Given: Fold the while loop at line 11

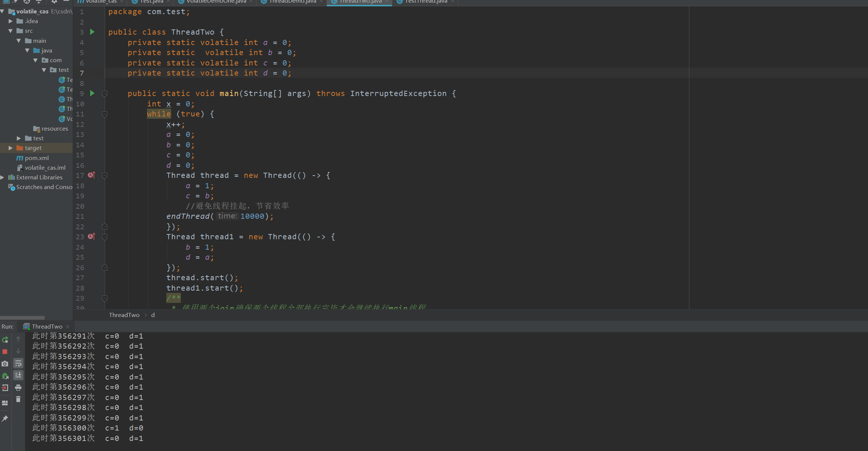Looking at the screenshot, I should 105,114.
